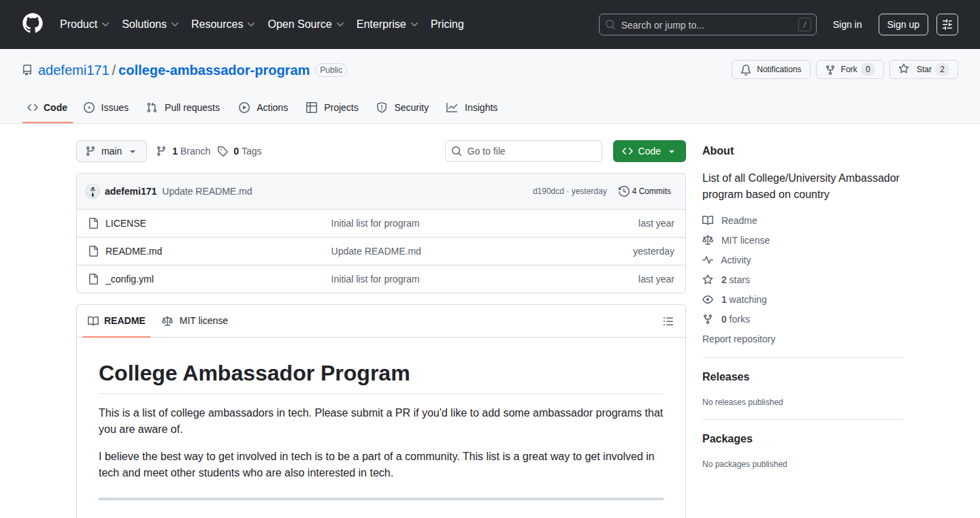The width and height of the screenshot is (980, 518).
Task: Expand the green Code dropdown button
Action: click(x=649, y=151)
